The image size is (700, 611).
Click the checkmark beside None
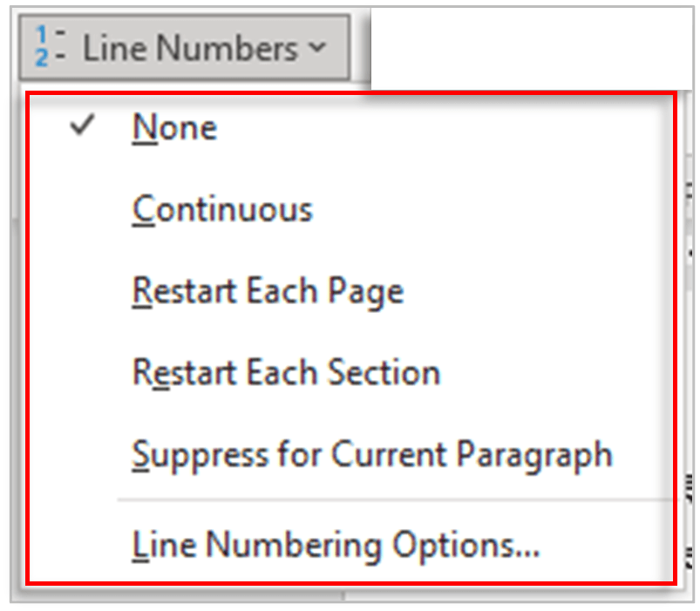point(79,126)
